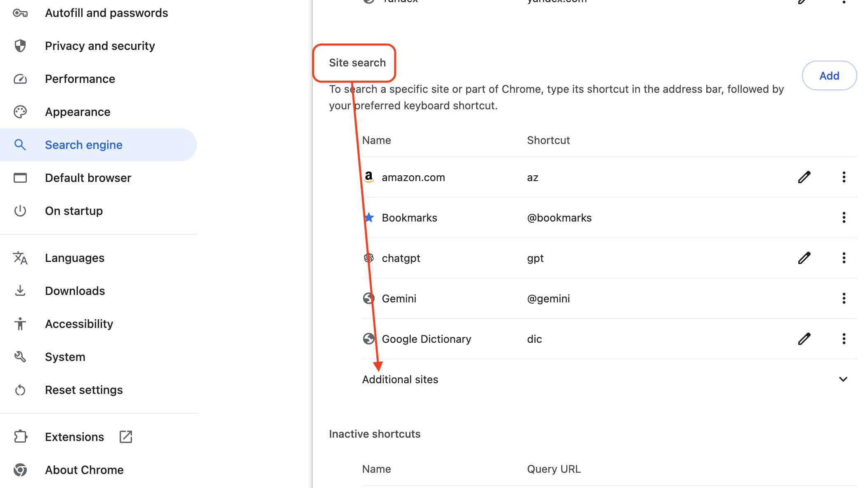Edit the chatgpt site search entry
The height and width of the screenshot is (488, 868).
804,258
